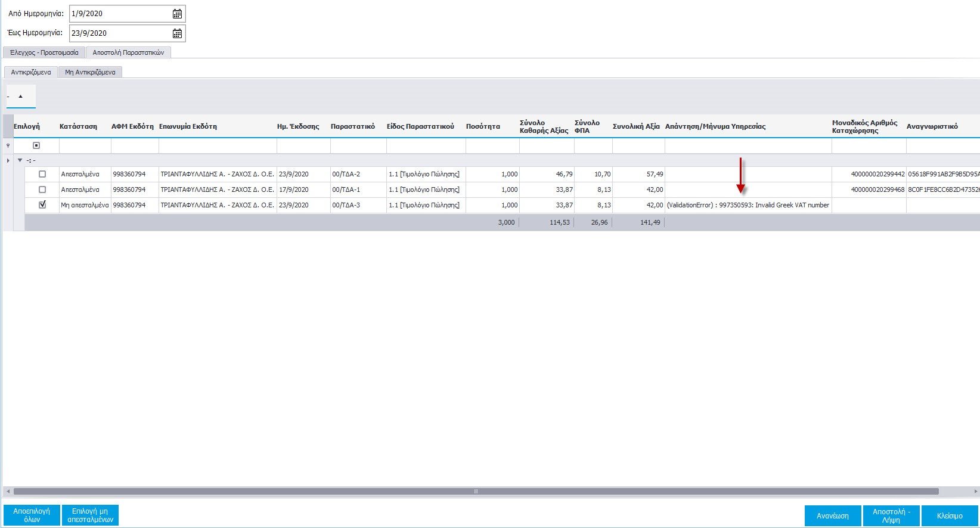The image size is (980, 528).
Task: Click the filter row funnel icon
Action: [8, 145]
